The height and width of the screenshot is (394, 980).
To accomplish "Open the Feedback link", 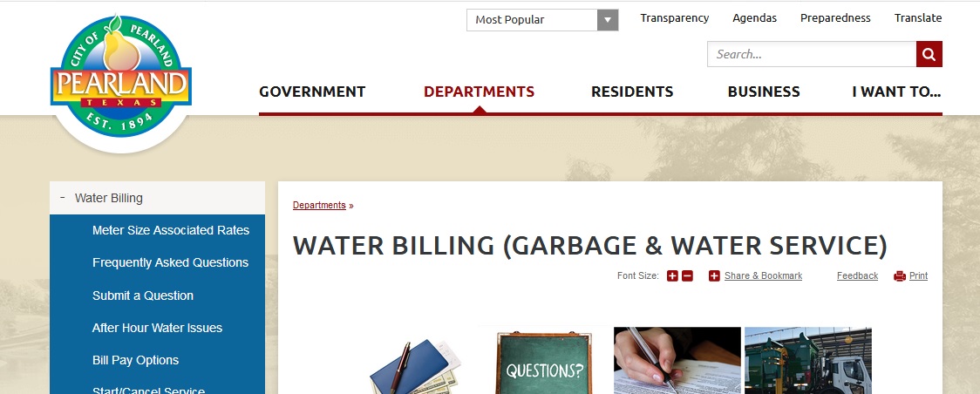I will pyautogui.click(x=858, y=276).
